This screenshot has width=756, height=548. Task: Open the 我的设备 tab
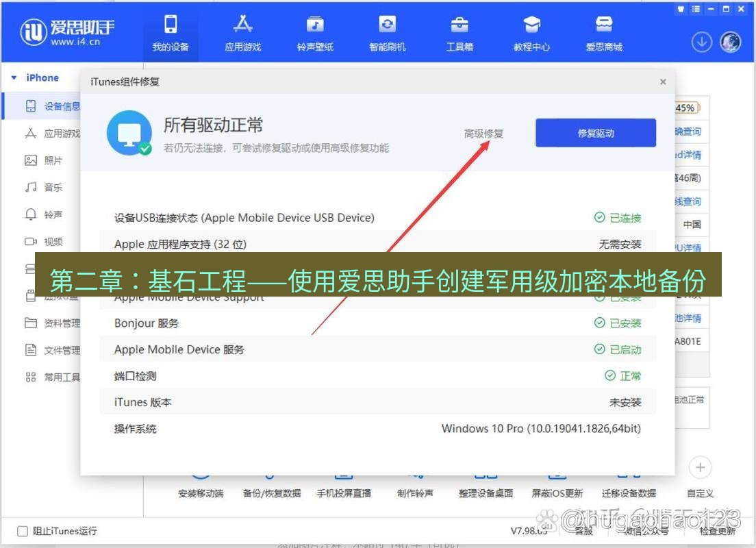[x=171, y=33]
